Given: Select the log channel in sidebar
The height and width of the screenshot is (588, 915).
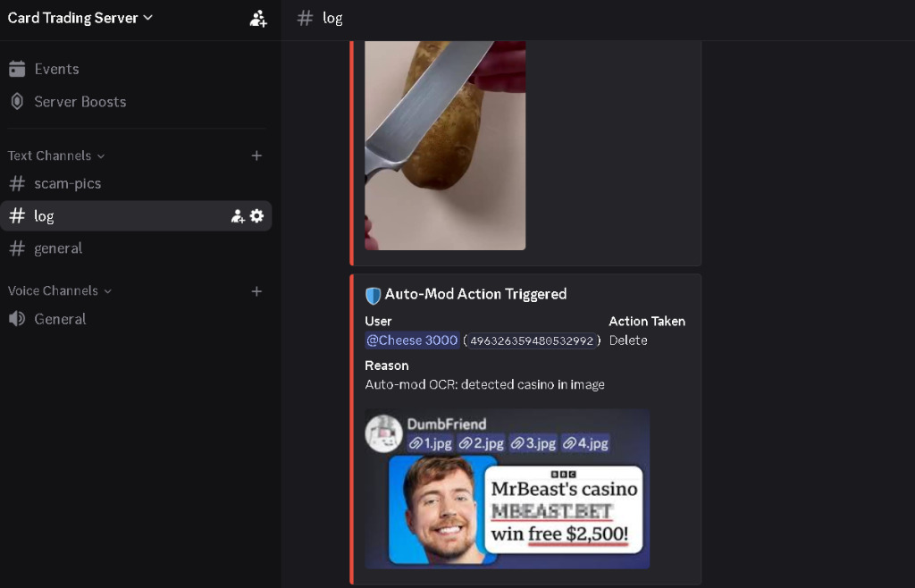Looking at the screenshot, I should [136, 216].
